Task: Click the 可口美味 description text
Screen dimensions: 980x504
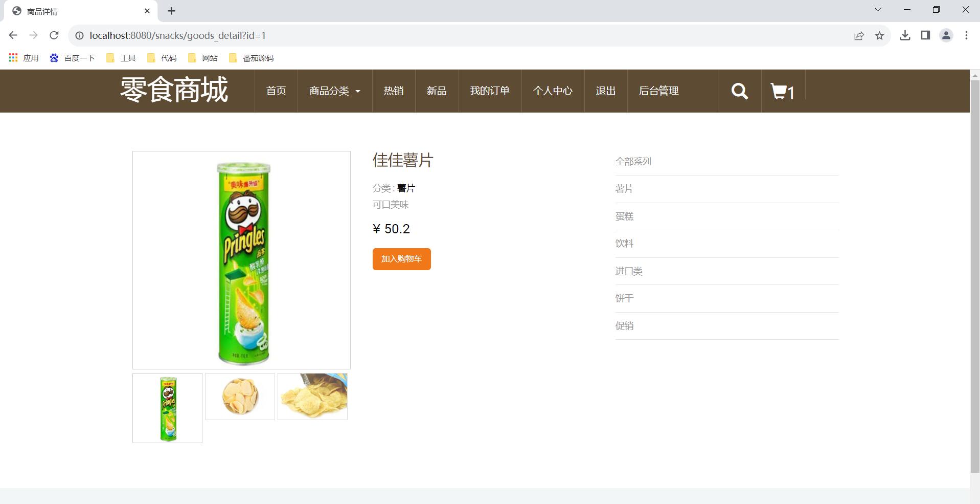Action: coord(391,205)
